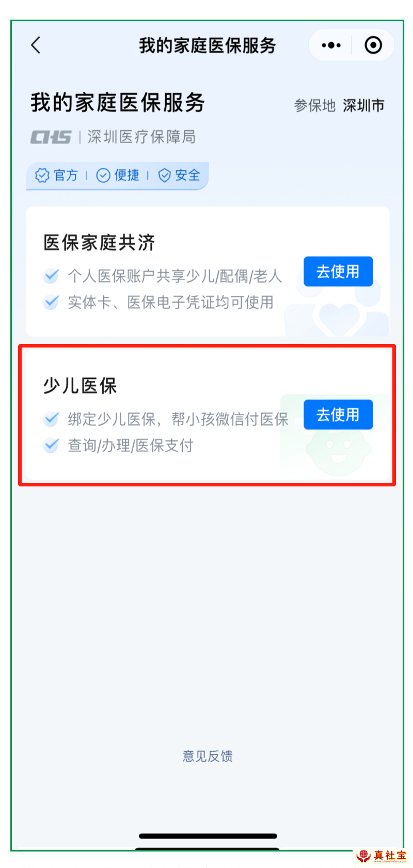Tap checkmark beside 个人医保账户共享少儿/配偶/老人
The height and width of the screenshot is (868, 413).
point(51,276)
